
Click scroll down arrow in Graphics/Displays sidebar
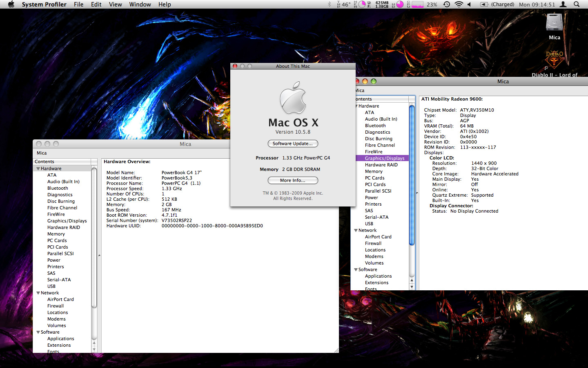coord(412,287)
